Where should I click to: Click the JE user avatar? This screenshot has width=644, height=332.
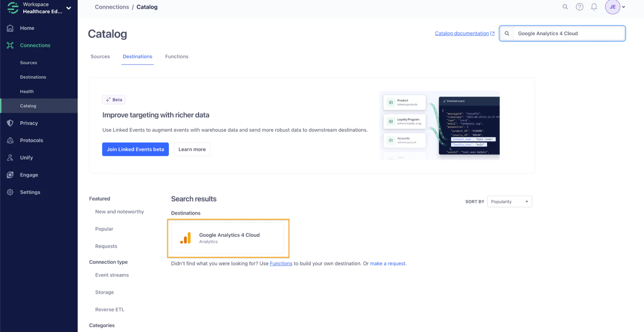coord(613,7)
